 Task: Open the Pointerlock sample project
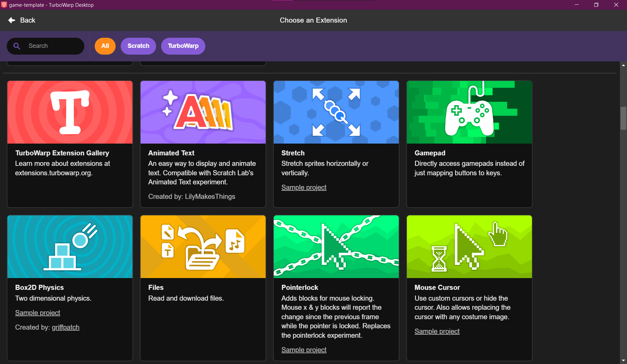303,350
